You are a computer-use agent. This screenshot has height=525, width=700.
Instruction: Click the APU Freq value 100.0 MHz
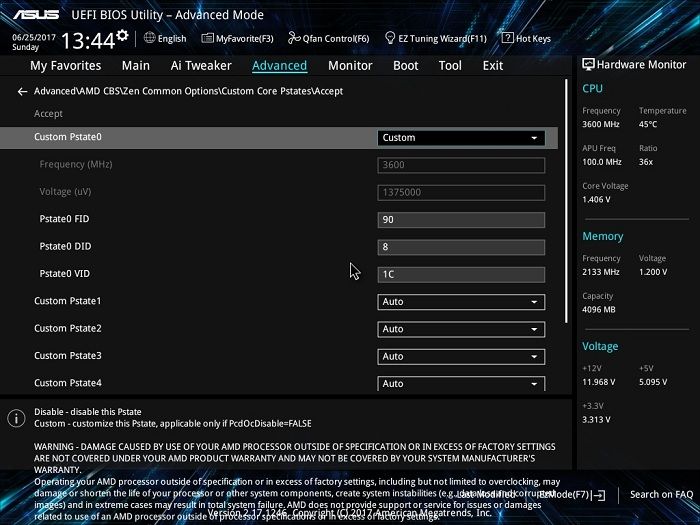(602, 162)
